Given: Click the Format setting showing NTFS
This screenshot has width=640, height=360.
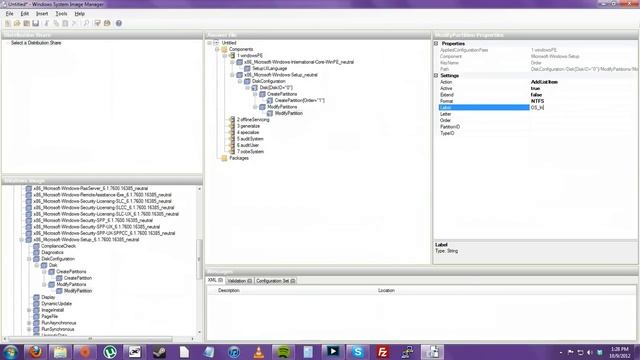Looking at the screenshot, I should (x=537, y=101).
